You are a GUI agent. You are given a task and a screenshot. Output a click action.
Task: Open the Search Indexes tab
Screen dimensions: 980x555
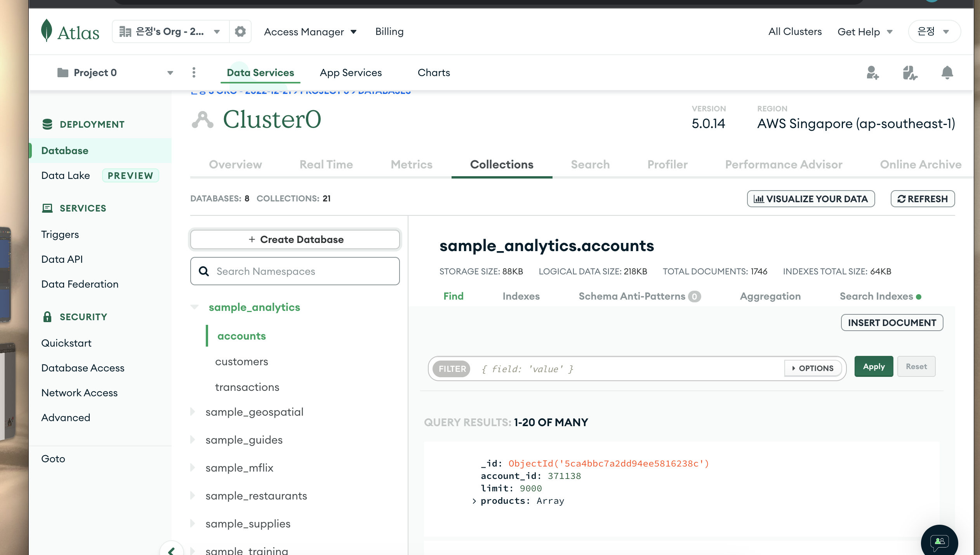pyautogui.click(x=880, y=296)
